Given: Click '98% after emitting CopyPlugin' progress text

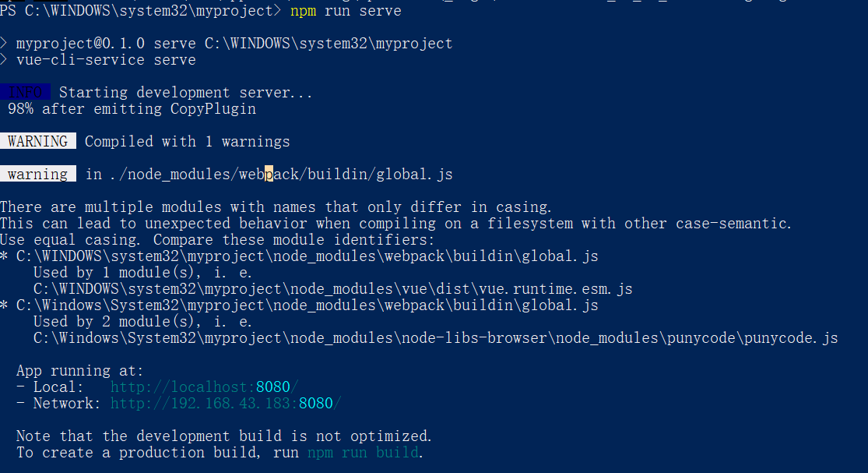Looking at the screenshot, I should pyautogui.click(x=132, y=108).
